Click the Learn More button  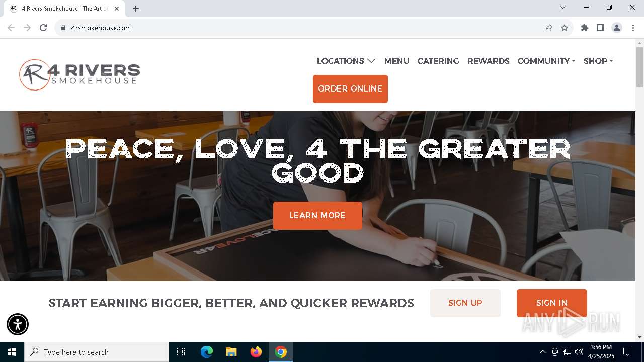click(317, 216)
